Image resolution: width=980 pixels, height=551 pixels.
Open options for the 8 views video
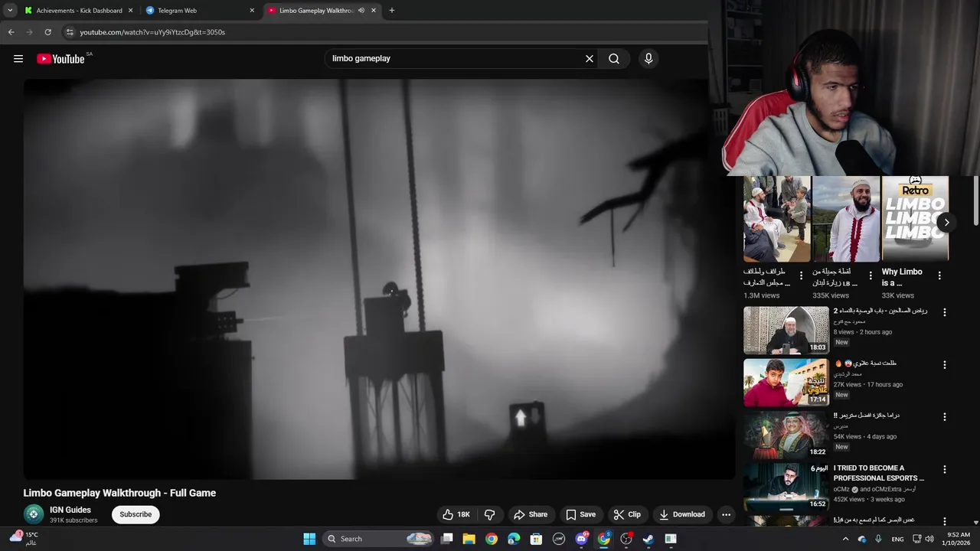[x=945, y=312]
